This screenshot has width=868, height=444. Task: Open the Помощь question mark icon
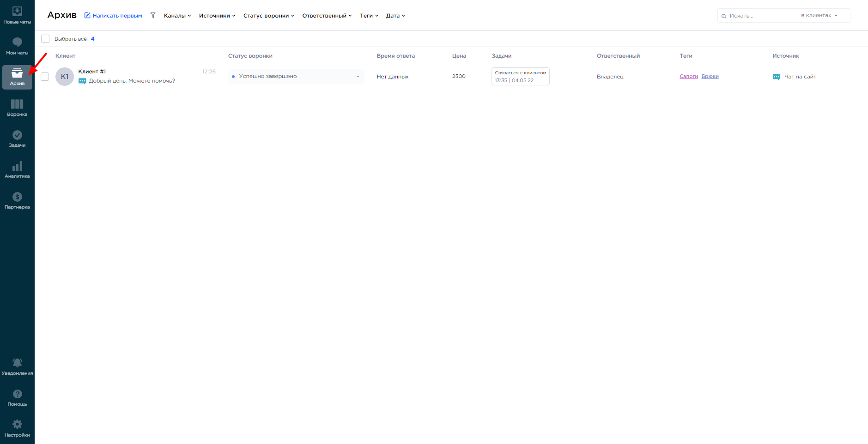(17, 394)
